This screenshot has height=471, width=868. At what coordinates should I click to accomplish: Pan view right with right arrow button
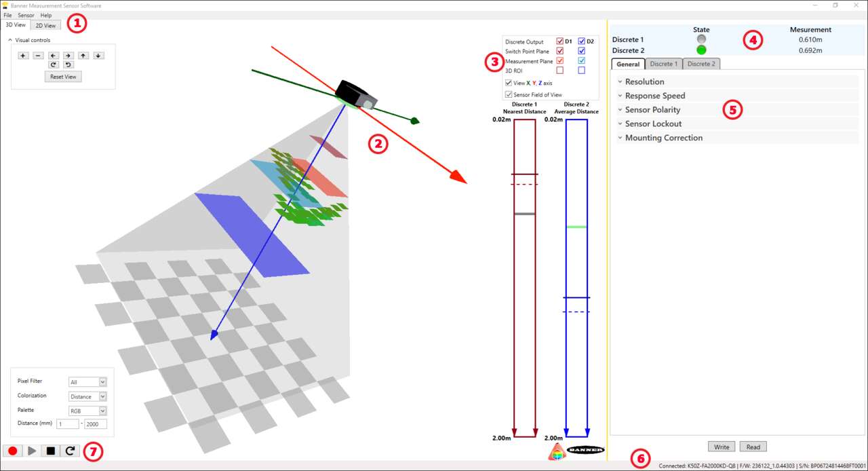(x=68, y=56)
